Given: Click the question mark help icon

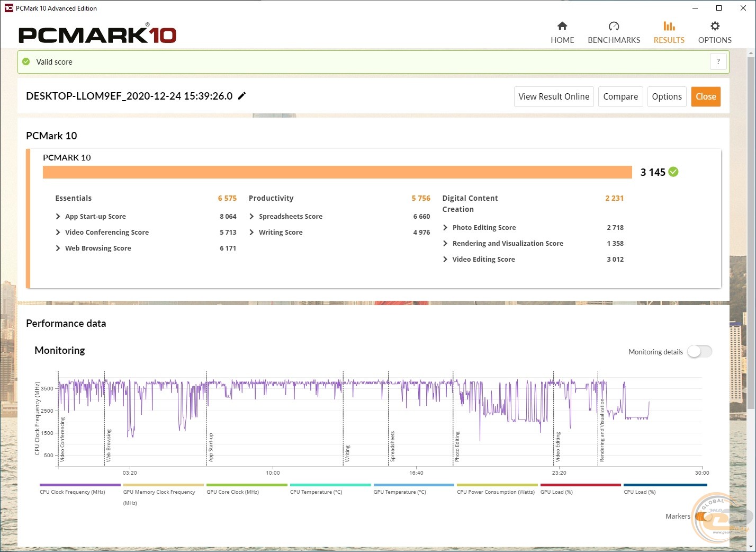Looking at the screenshot, I should click(x=718, y=61).
